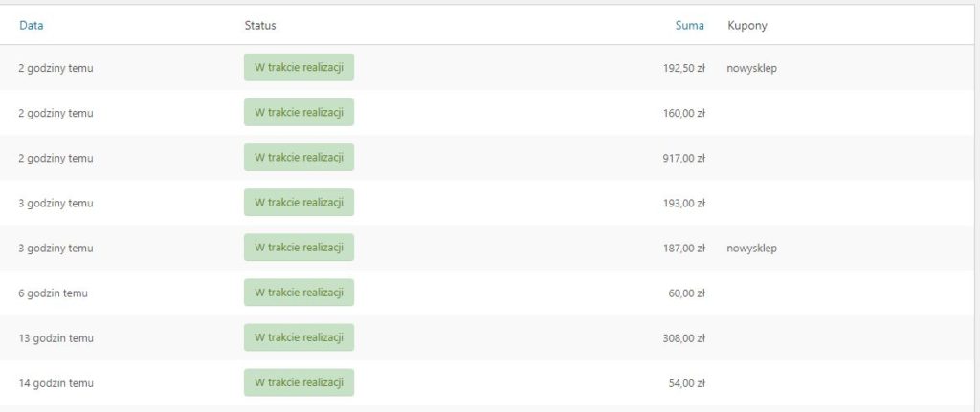The width and height of the screenshot is (980, 412).
Task: Select the status badge in the 54,00 zł row
Action: 299,382
